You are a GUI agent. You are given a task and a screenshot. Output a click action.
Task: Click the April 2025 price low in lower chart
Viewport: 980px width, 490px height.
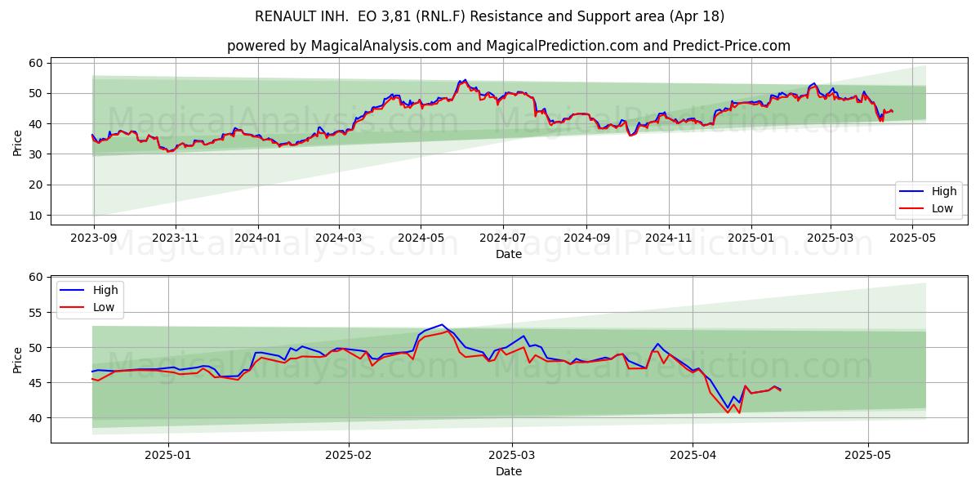pos(728,410)
